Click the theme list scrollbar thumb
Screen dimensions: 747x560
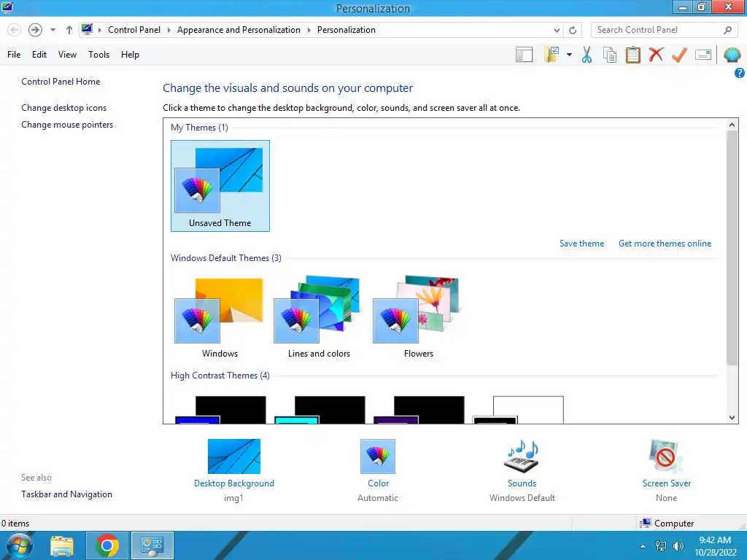732,248
